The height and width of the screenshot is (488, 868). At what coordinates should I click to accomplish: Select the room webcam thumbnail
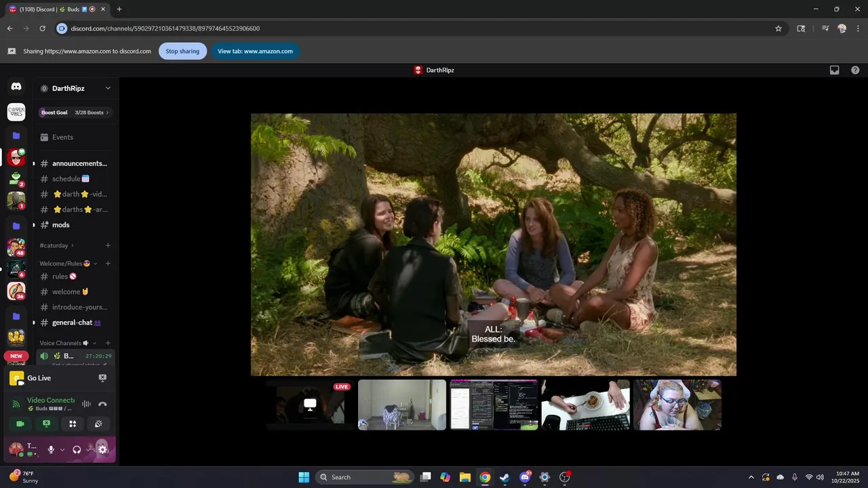(x=402, y=405)
